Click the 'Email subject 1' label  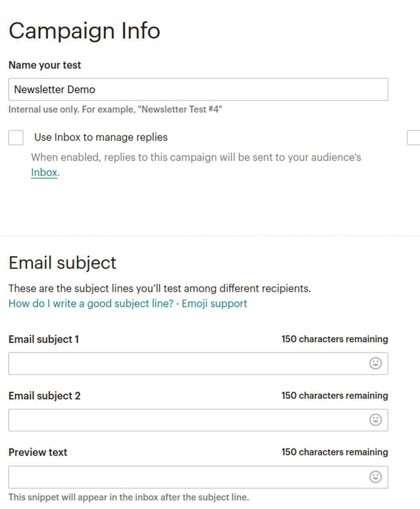(44, 339)
